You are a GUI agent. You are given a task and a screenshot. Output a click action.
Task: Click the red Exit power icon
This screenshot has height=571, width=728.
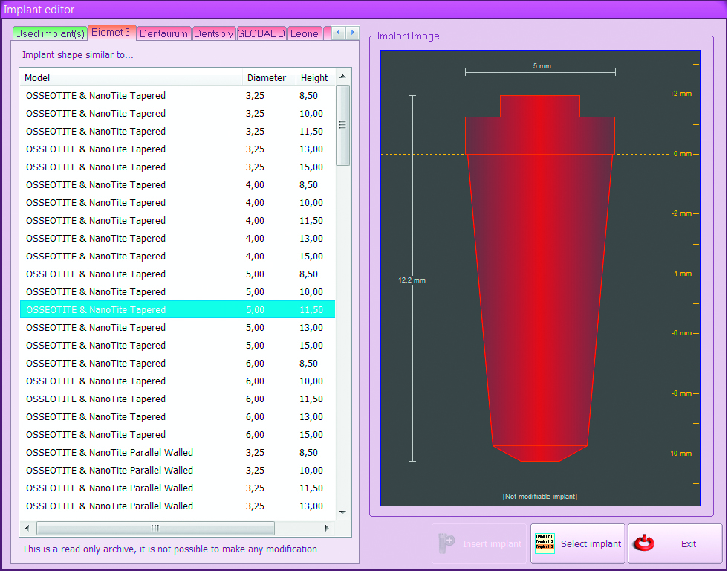(643, 543)
